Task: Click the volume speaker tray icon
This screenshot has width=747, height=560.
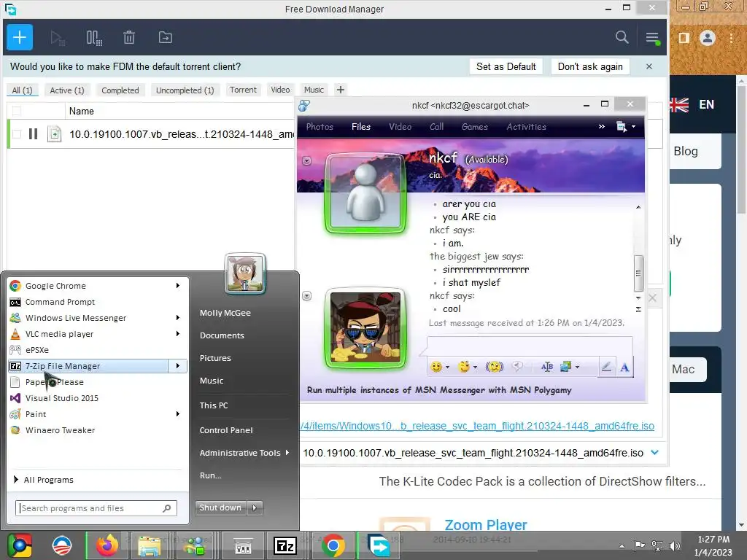Action: tap(674, 545)
